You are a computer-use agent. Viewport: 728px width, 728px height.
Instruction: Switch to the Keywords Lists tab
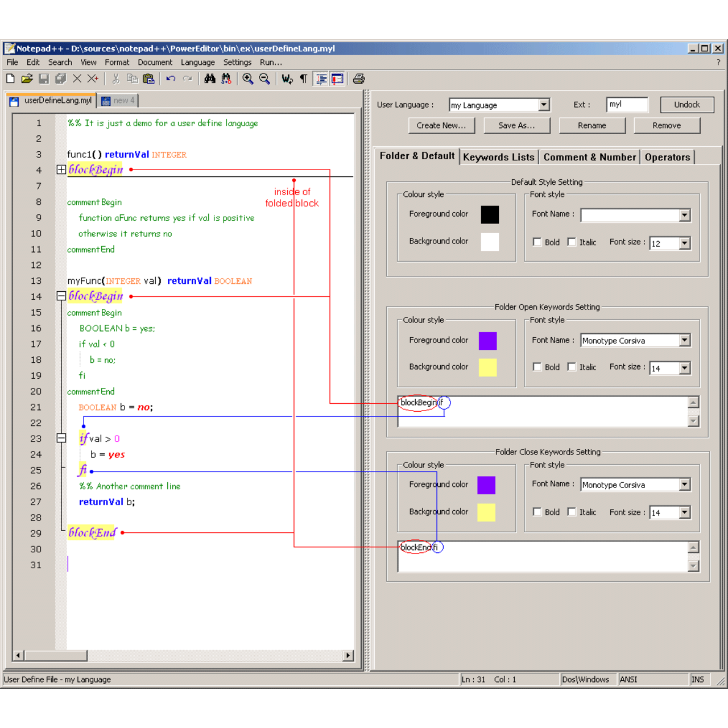click(x=498, y=157)
